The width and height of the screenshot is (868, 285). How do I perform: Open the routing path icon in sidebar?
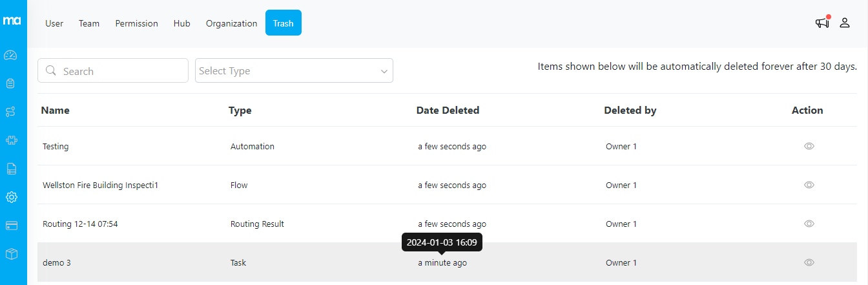pos(10,112)
